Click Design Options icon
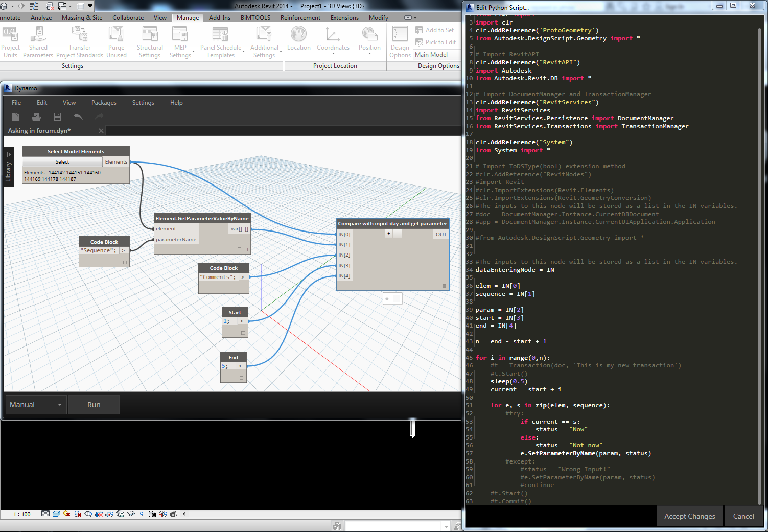Screen dimensions: 768x532 tap(400, 35)
